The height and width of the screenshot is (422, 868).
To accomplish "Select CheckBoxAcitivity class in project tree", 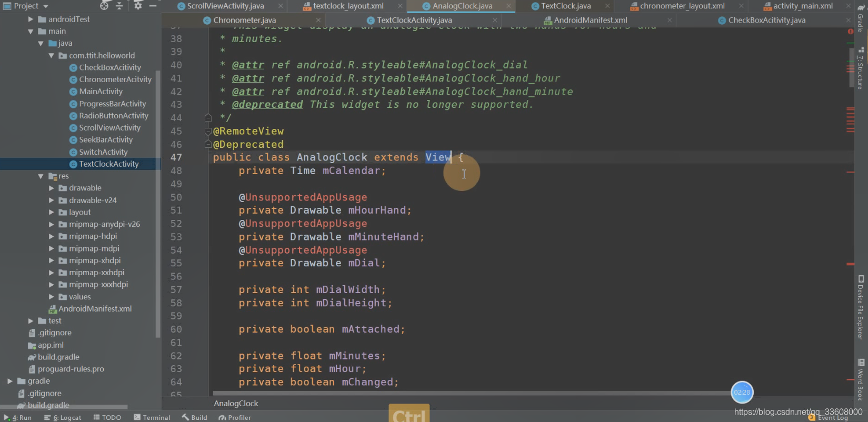I will click(110, 67).
